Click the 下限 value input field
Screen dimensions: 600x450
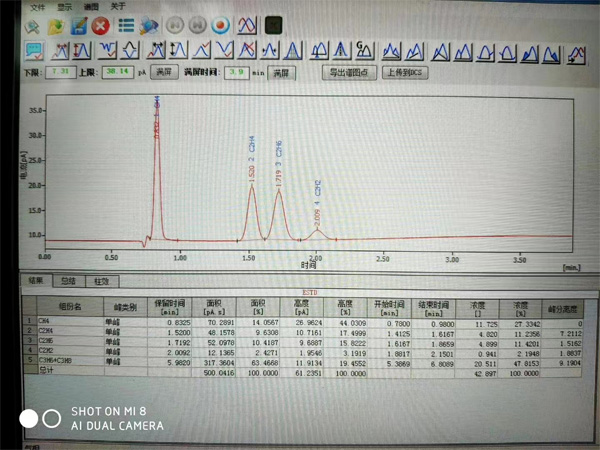(x=60, y=73)
